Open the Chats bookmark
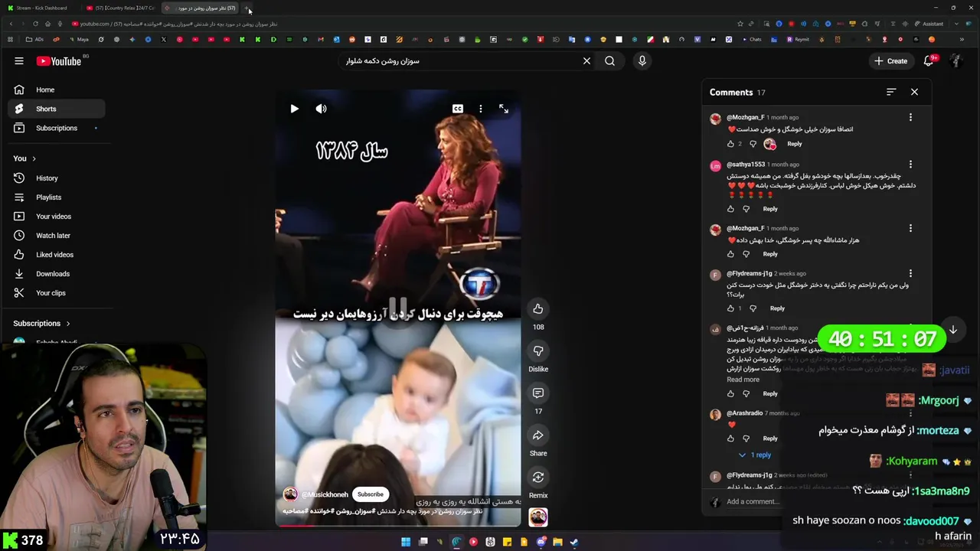 751,39
